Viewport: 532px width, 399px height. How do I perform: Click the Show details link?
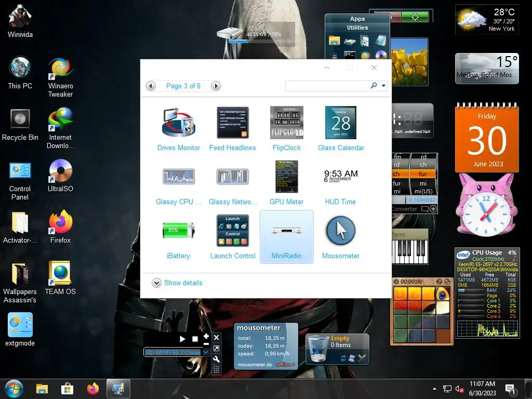point(183,283)
